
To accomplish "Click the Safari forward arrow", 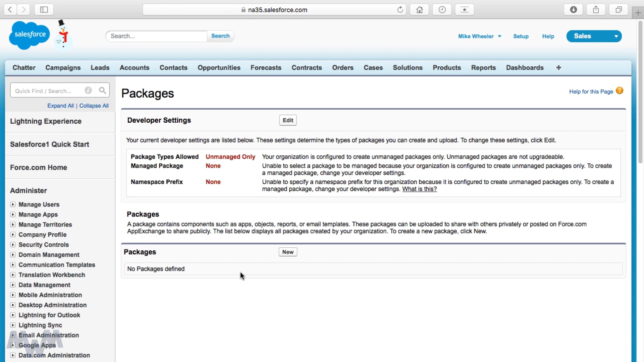I will [23, 10].
